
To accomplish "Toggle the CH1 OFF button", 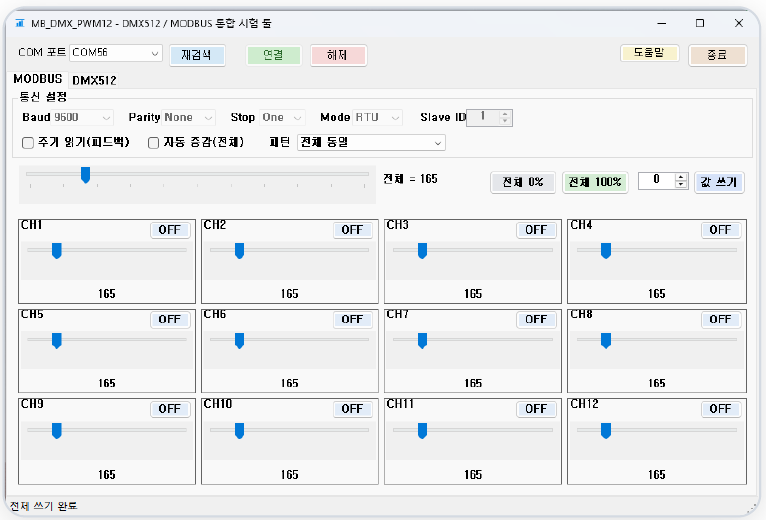I will (x=170, y=230).
